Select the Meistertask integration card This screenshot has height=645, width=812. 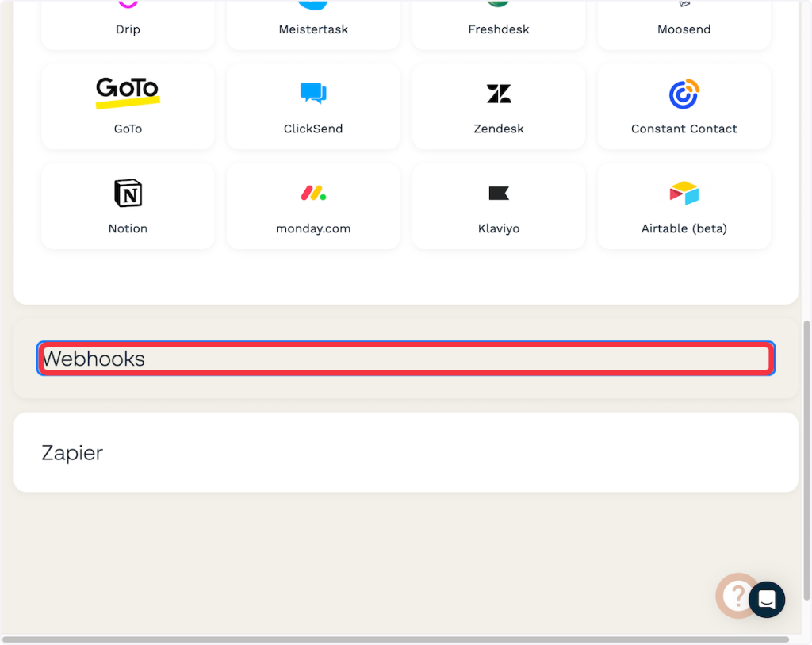(313, 24)
